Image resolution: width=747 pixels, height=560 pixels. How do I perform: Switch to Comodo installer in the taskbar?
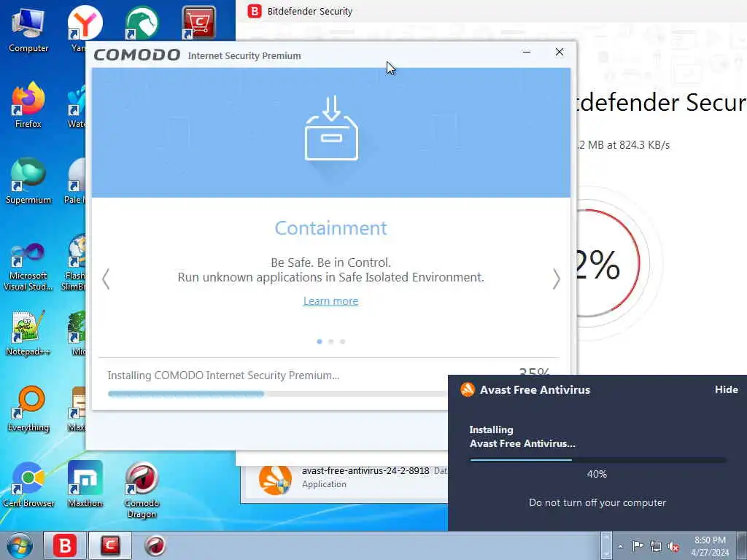[x=109, y=545]
